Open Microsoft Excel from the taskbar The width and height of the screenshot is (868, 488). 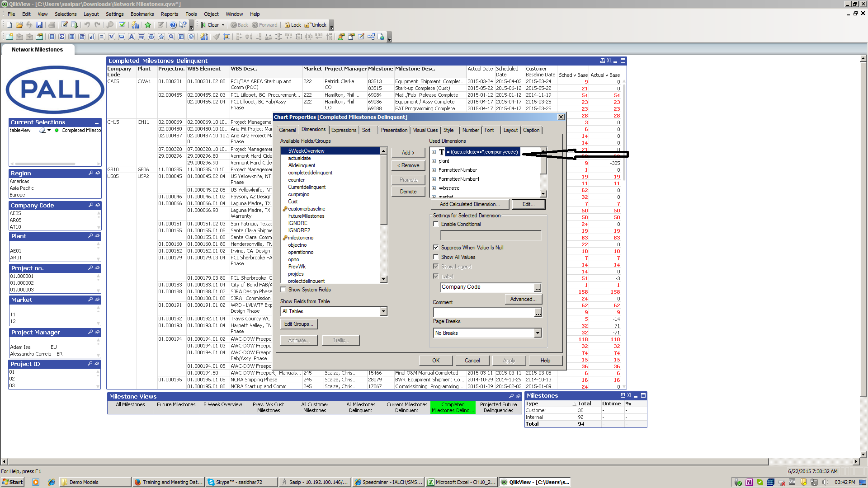461,482
